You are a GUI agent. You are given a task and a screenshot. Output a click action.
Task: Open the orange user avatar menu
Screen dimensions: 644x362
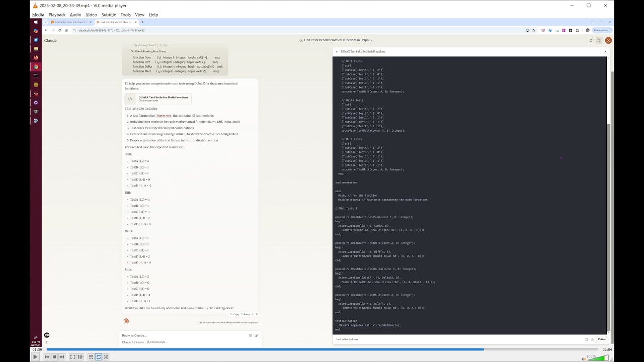608,40
